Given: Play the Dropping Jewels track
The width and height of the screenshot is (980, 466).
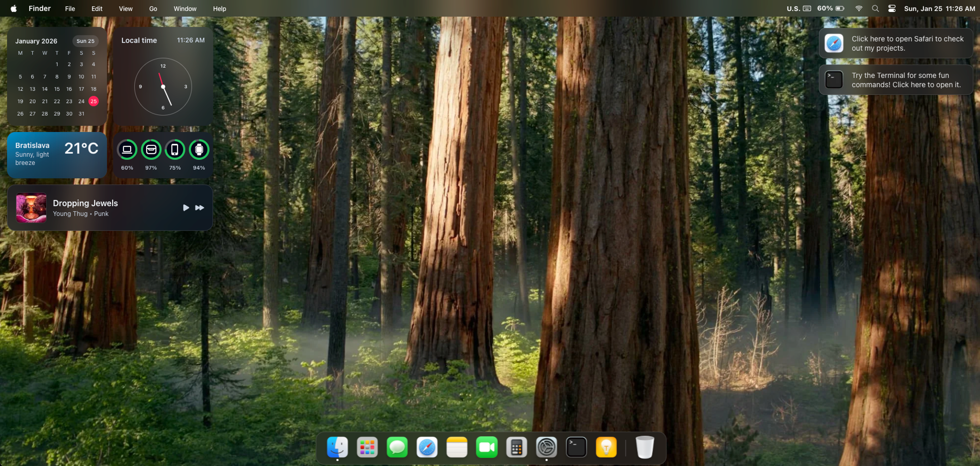Looking at the screenshot, I should (x=186, y=208).
